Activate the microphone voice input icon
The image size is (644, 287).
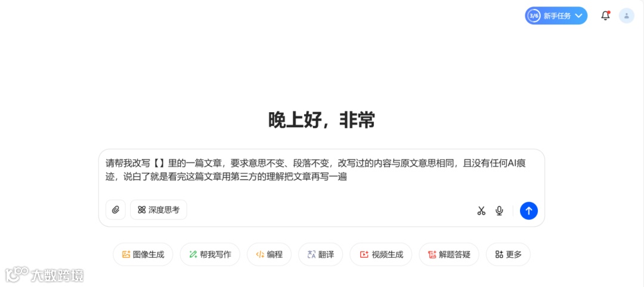[x=500, y=211]
